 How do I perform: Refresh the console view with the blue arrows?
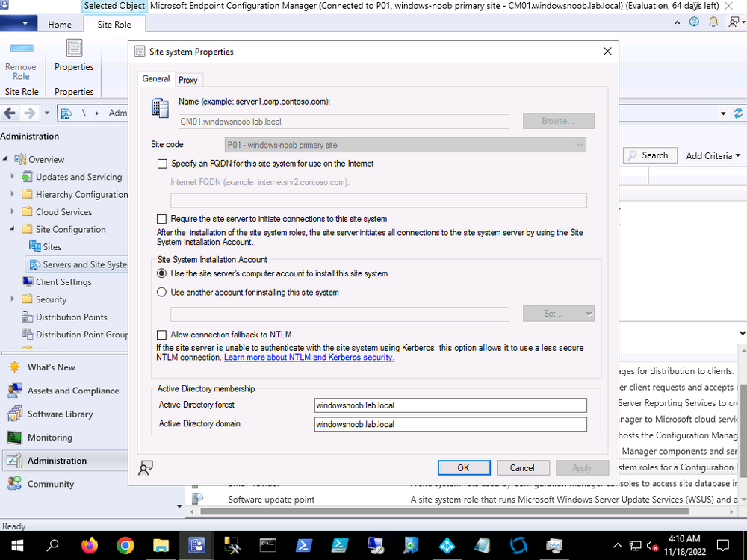(x=738, y=113)
